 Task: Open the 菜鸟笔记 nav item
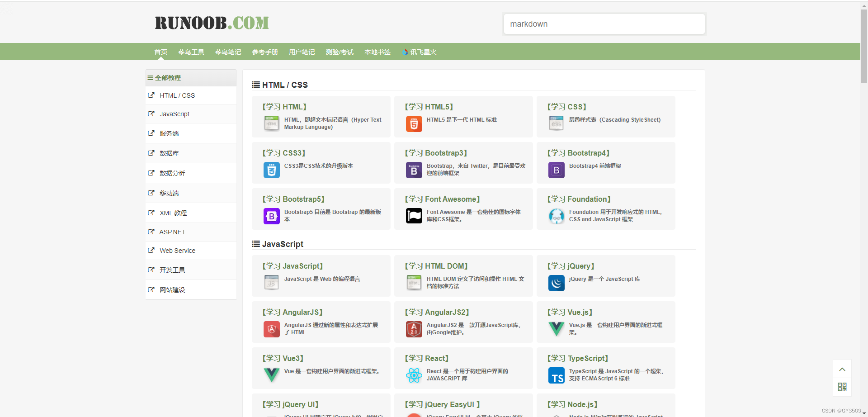(228, 52)
